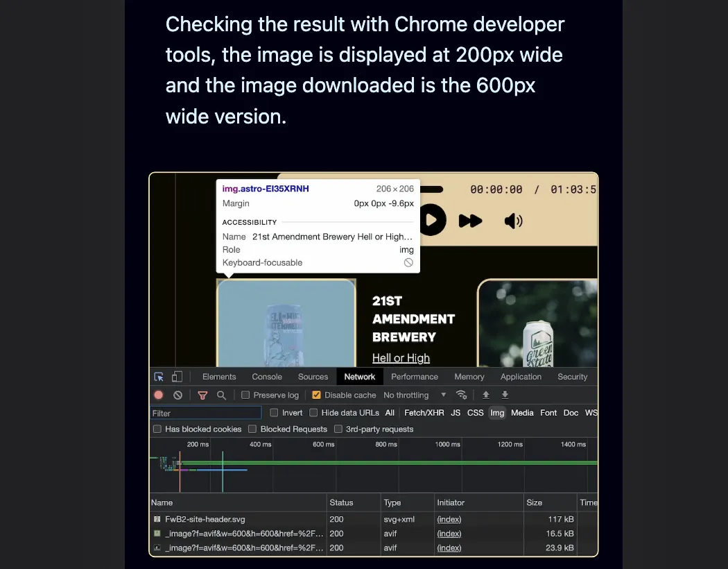The height and width of the screenshot is (569, 728).
Task: Check Hide data URLs option
Action: coord(313,412)
